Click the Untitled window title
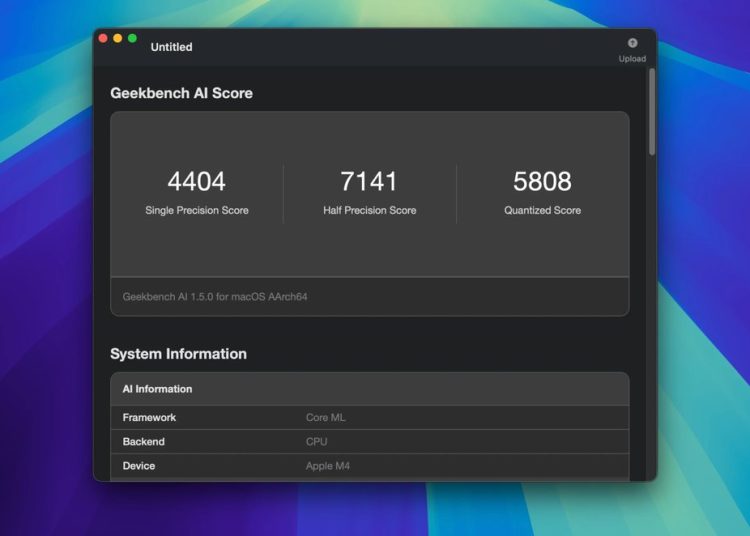 click(x=171, y=47)
